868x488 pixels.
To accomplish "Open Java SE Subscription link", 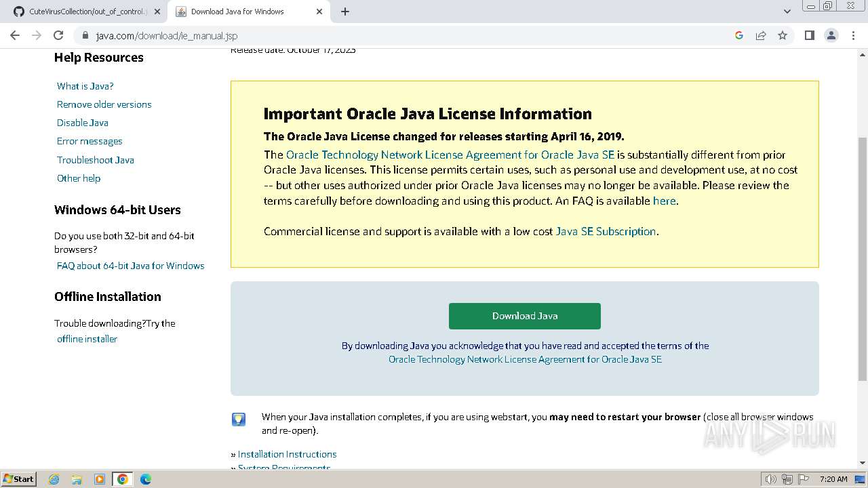I will point(606,231).
